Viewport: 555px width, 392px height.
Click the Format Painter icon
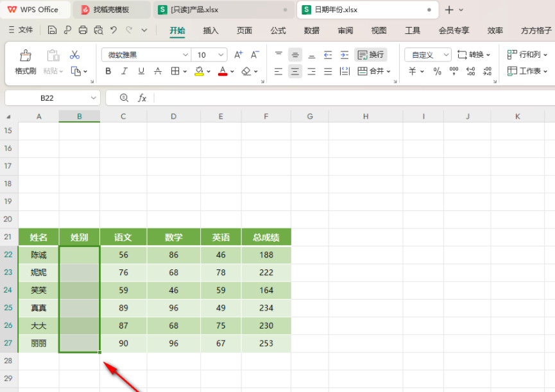coord(26,56)
